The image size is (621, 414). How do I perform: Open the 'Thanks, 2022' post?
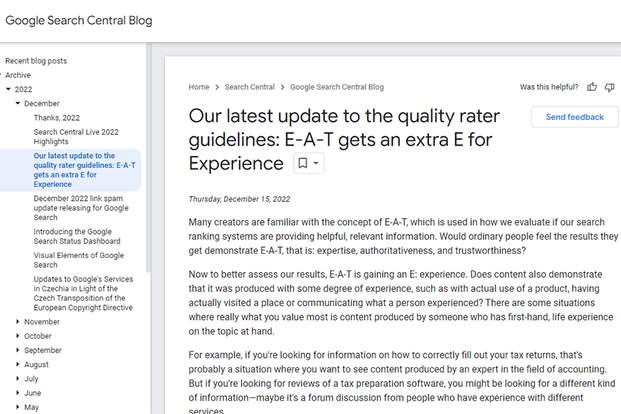click(x=57, y=118)
